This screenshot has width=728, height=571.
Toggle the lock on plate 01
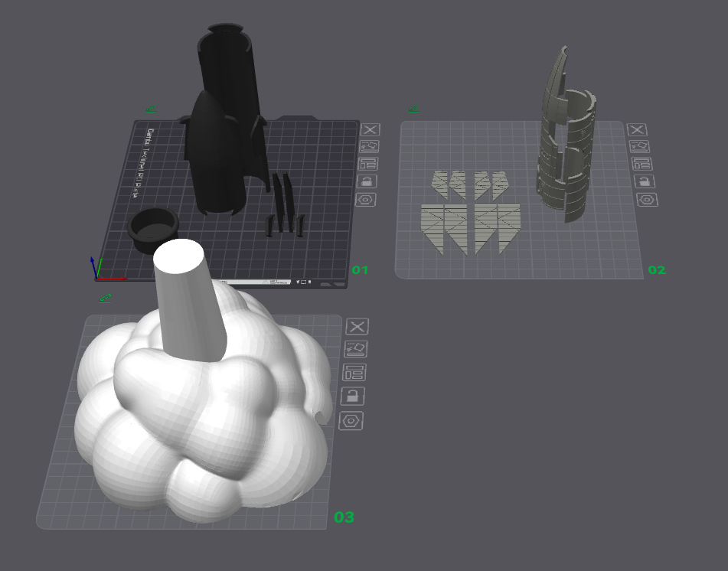[x=367, y=181]
